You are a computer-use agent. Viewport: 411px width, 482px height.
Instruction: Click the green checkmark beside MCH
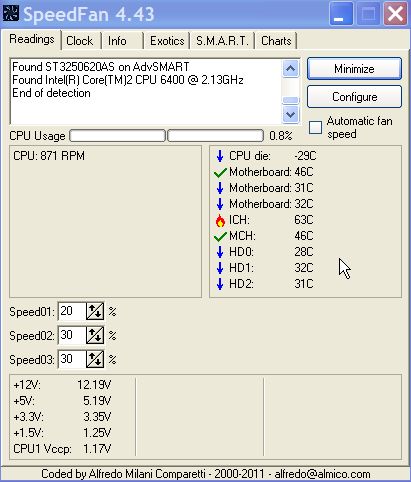pyautogui.click(x=220, y=236)
